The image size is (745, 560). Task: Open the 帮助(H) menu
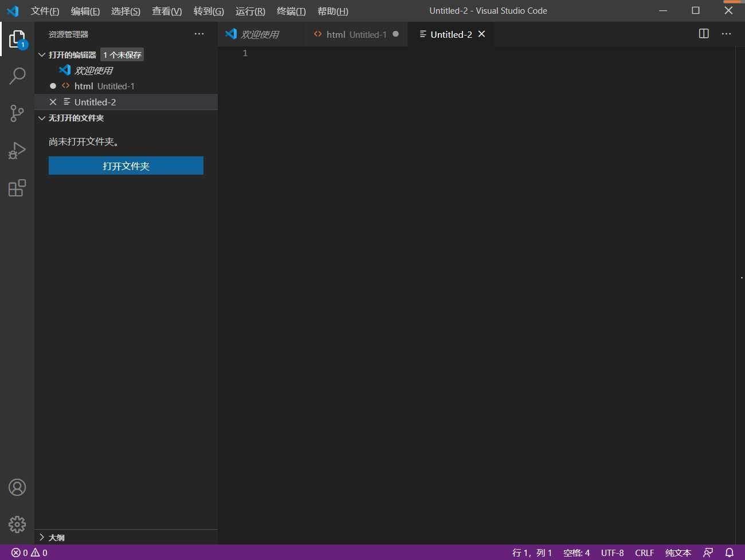click(333, 11)
